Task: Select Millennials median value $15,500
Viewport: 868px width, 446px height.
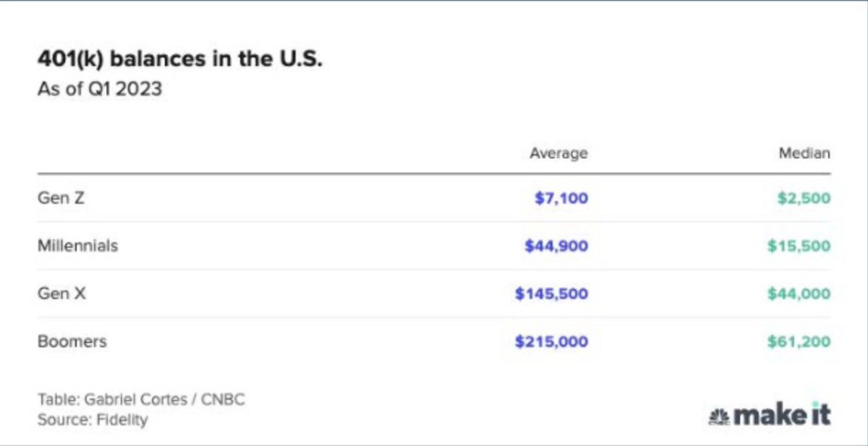Action: [x=799, y=246]
